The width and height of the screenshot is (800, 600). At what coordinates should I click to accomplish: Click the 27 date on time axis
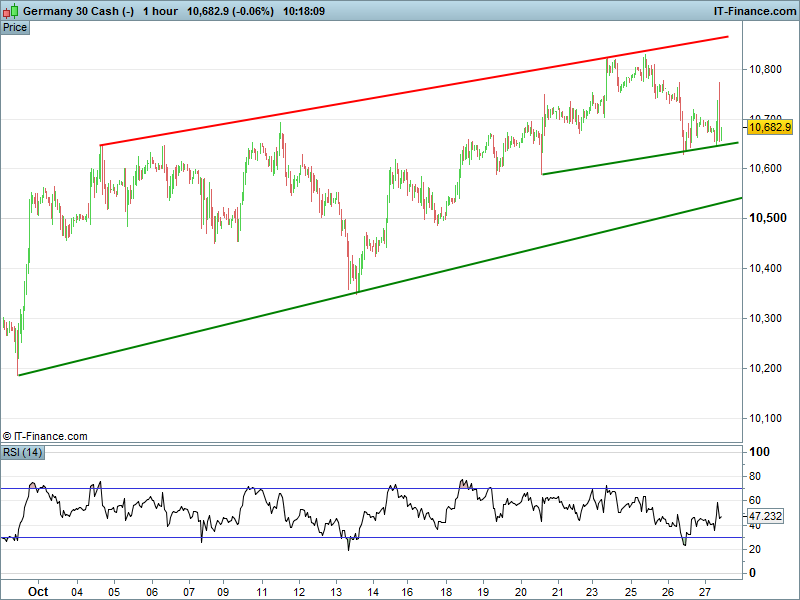[705, 592]
